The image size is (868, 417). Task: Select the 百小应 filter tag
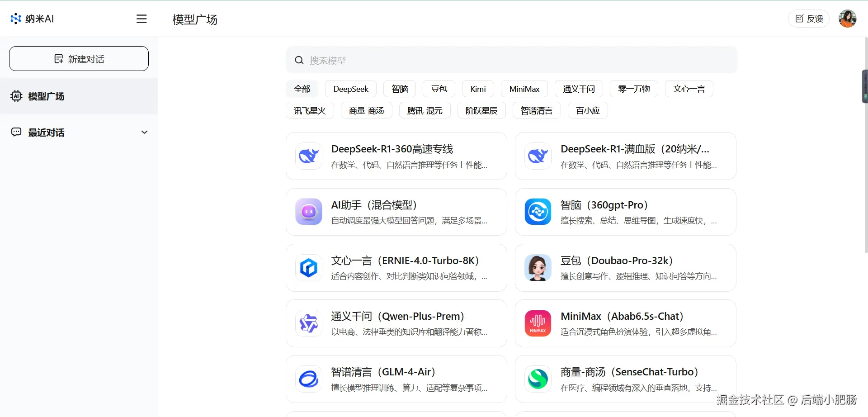[588, 110]
